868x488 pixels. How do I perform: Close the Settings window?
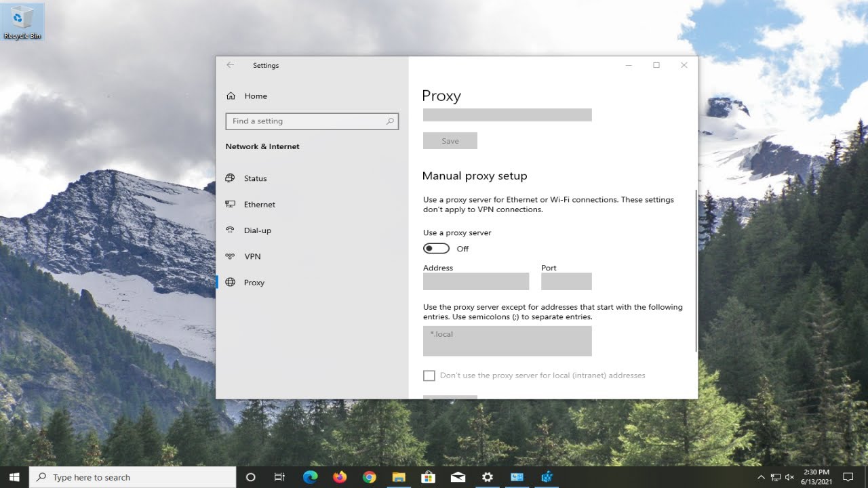tap(684, 65)
